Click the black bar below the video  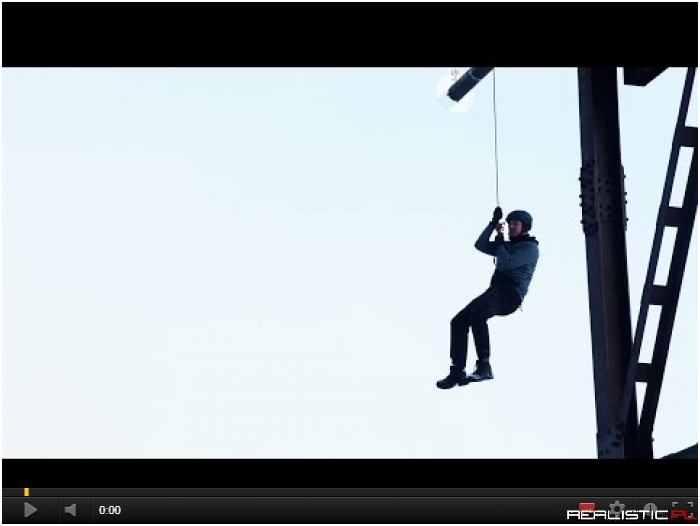(x=350, y=472)
